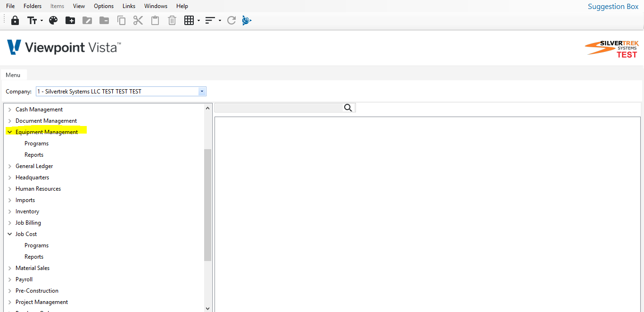This screenshot has width=644, height=312.
Task: Click the Viewpoint Vista logo
Action: coord(64,47)
